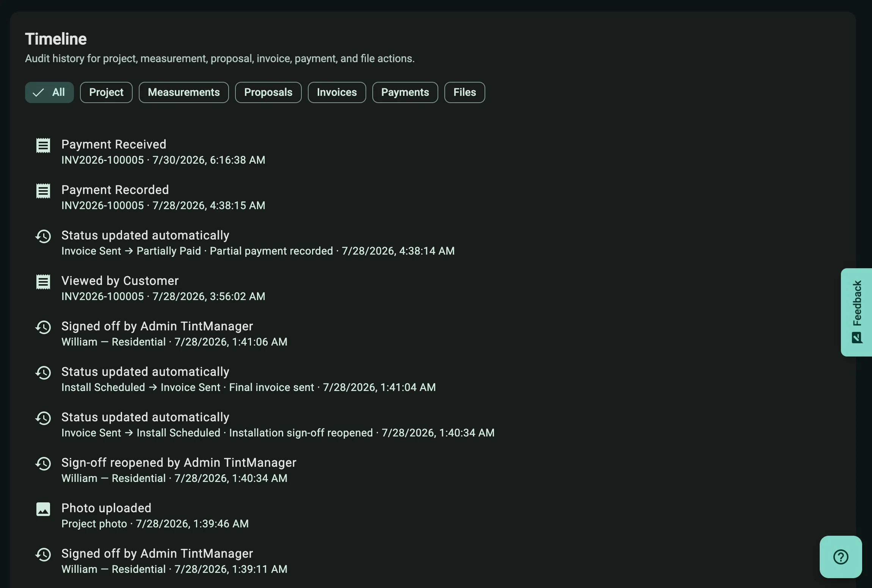The height and width of the screenshot is (588, 872).
Task: Click the image icon beside Photo uploaded
Action: [43, 509]
